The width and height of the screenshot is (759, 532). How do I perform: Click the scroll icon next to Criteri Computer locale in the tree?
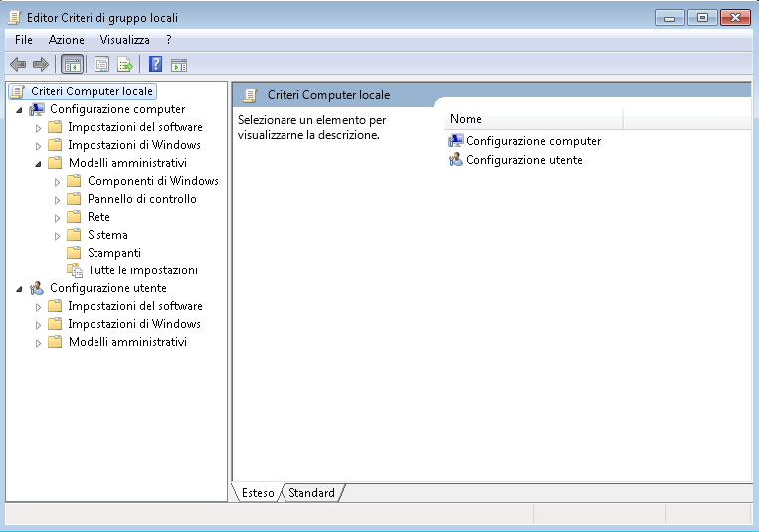tap(18, 91)
